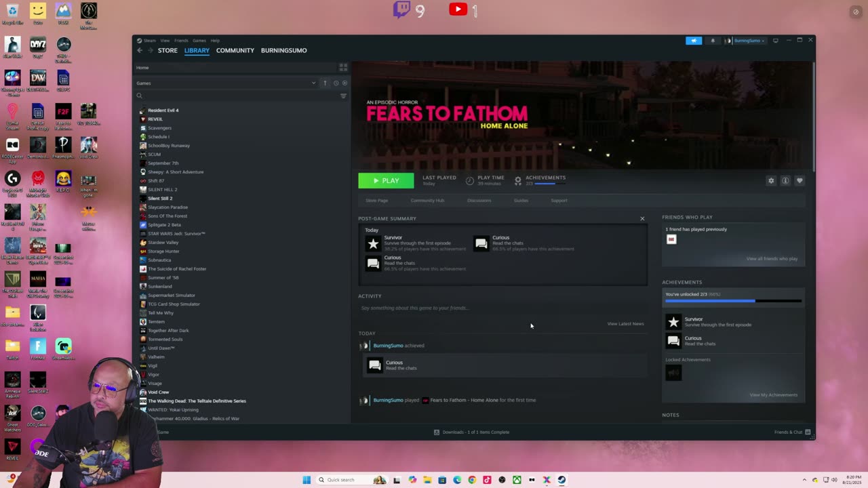
Task: Open Steam announcements megaphone button
Action: [694, 41]
